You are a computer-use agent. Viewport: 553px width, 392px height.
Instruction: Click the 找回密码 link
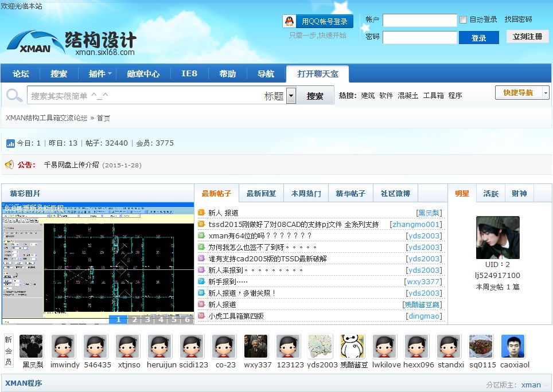coord(518,19)
